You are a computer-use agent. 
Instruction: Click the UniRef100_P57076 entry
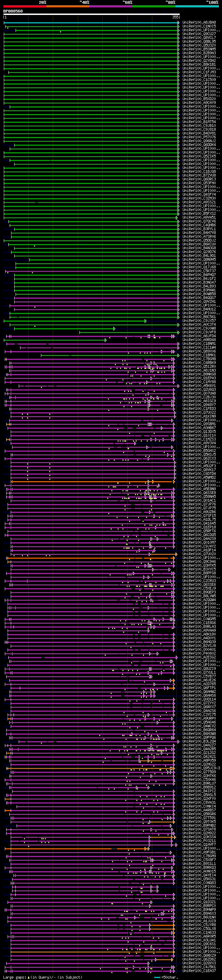pyautogui.click(x=199, y=137)
